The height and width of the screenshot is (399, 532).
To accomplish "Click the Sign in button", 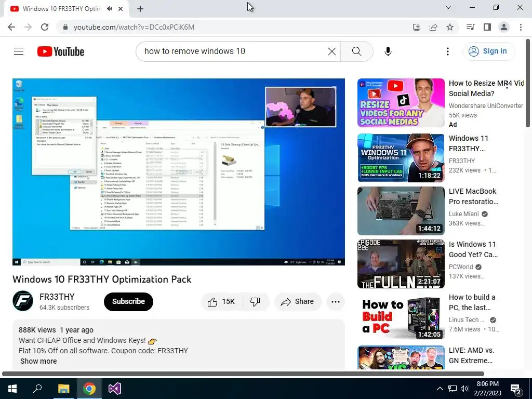I will pos(488,51).
